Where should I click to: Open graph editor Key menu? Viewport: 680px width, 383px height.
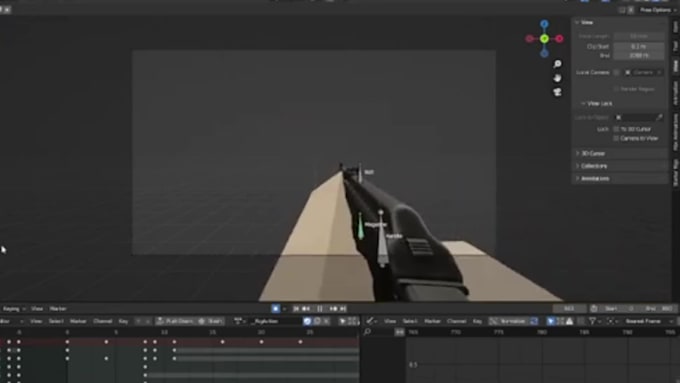point(477,321)
